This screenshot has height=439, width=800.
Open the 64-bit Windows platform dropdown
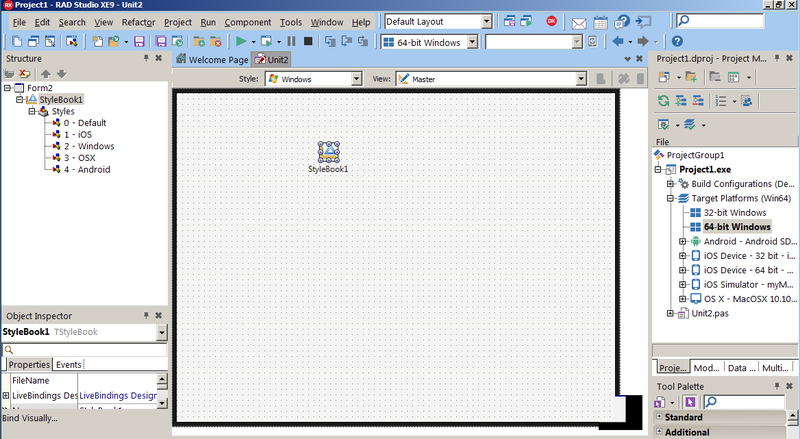(x=472, y=42)
